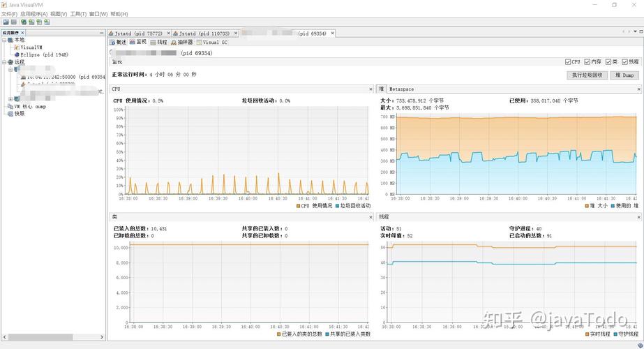Click the VisualVM application icon in the tree

17,47
